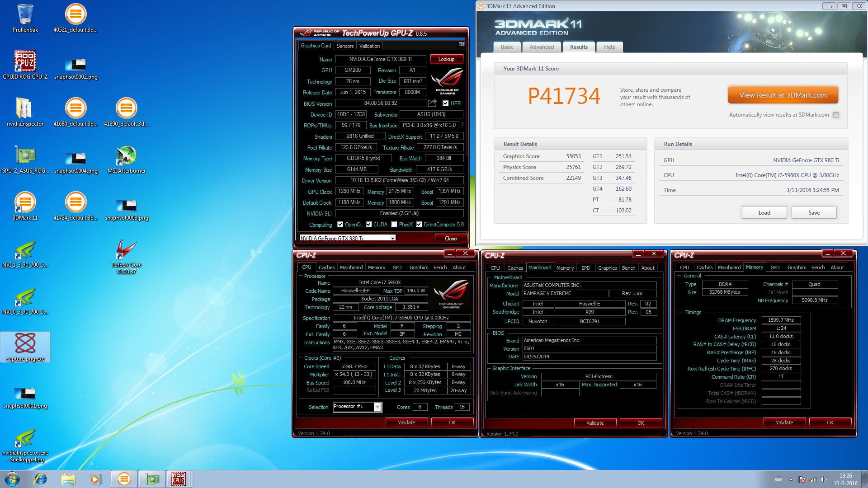Image resolution: width=868 pixels, height=488 pixels.
Task: Launch the 3DMark 11 desktop shortcut
Action: click(x=25, y=206)
